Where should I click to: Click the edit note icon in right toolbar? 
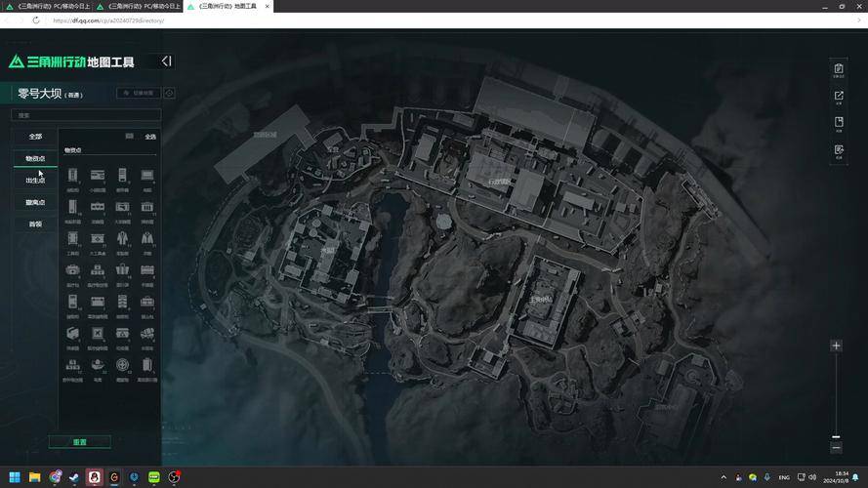[839, 150]
